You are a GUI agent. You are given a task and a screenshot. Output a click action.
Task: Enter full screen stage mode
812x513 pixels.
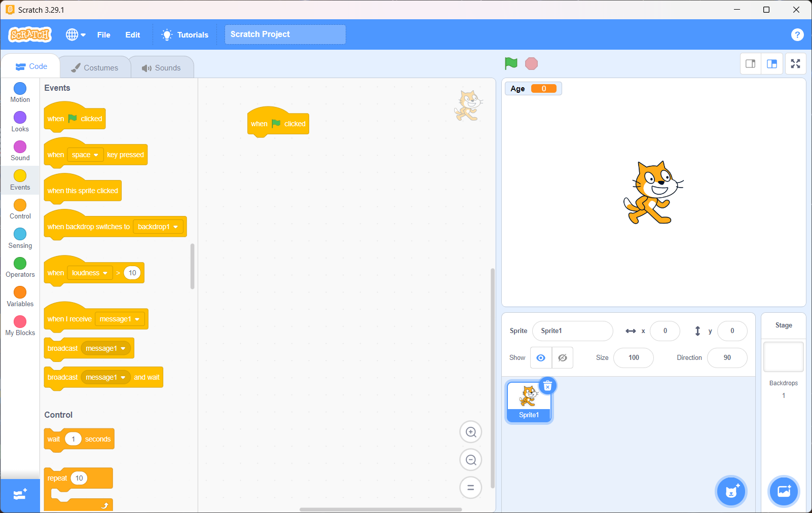click(795, 64)
